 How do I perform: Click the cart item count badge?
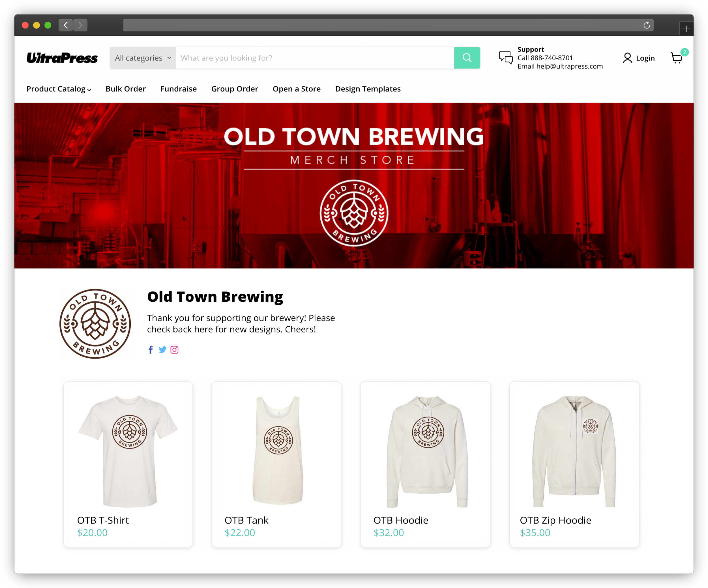[x=685, y=52]
